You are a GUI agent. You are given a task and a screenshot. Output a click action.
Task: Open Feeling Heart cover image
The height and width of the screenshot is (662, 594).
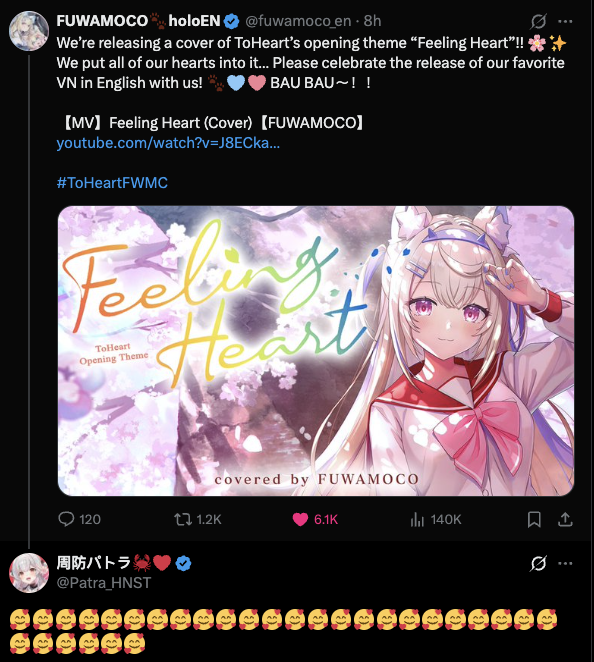point(316,351)
